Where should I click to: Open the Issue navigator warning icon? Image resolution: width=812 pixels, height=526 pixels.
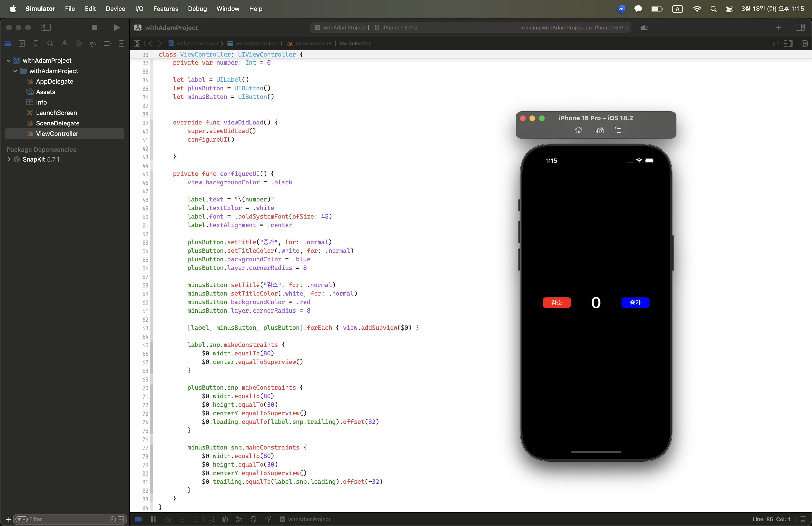pyautogui.click(x=65, y=43)
